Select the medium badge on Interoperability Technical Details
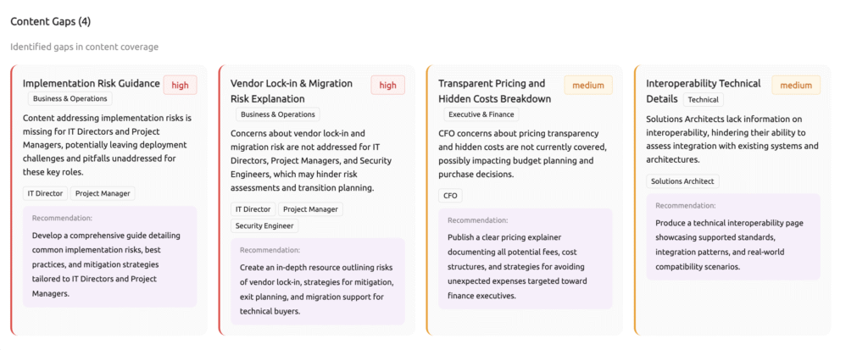This screenshot has width=868, height=350. [795, 85]
